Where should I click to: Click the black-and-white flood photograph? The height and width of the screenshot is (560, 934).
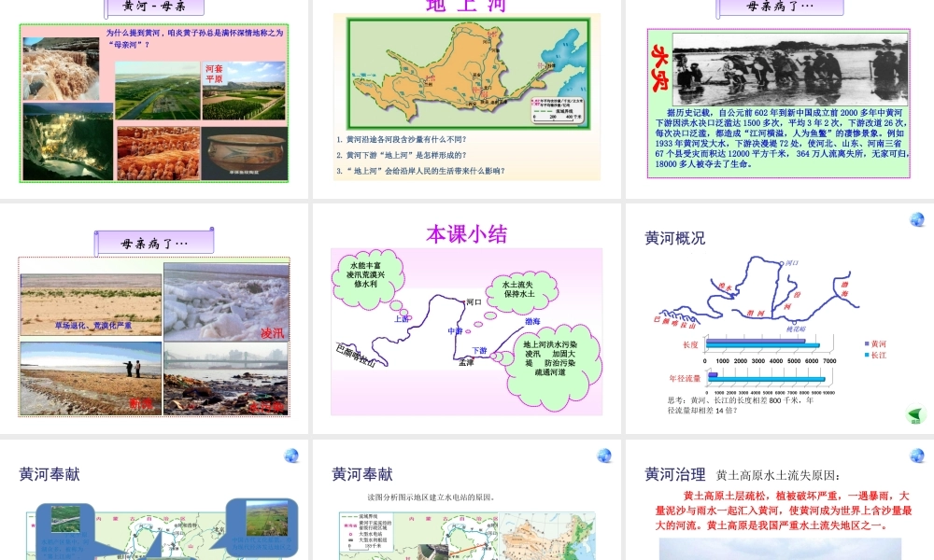(x=790, y=69)
